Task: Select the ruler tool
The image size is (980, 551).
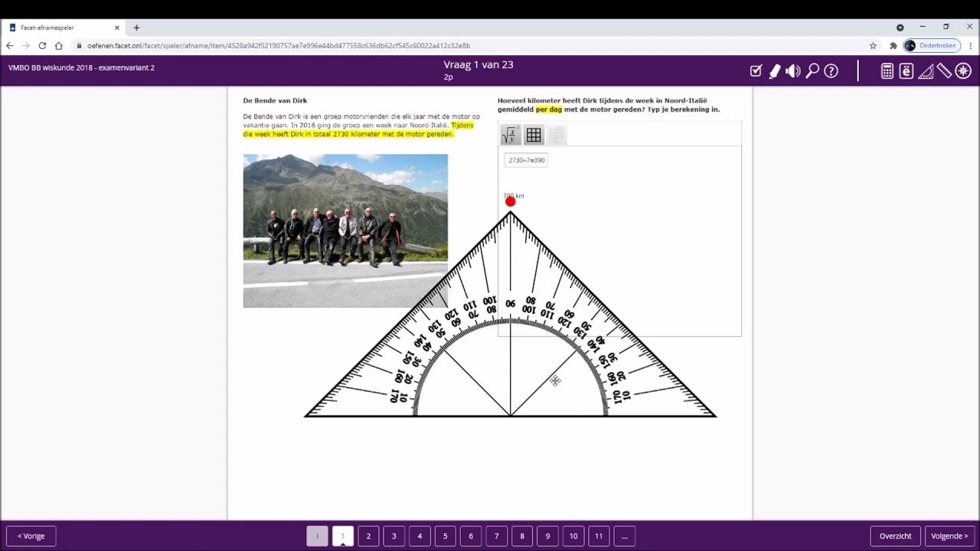Action: 944,71
